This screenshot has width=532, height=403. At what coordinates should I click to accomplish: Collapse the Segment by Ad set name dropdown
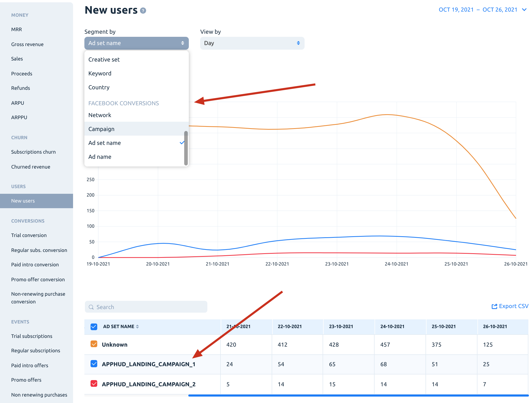[x=136, y=43]
